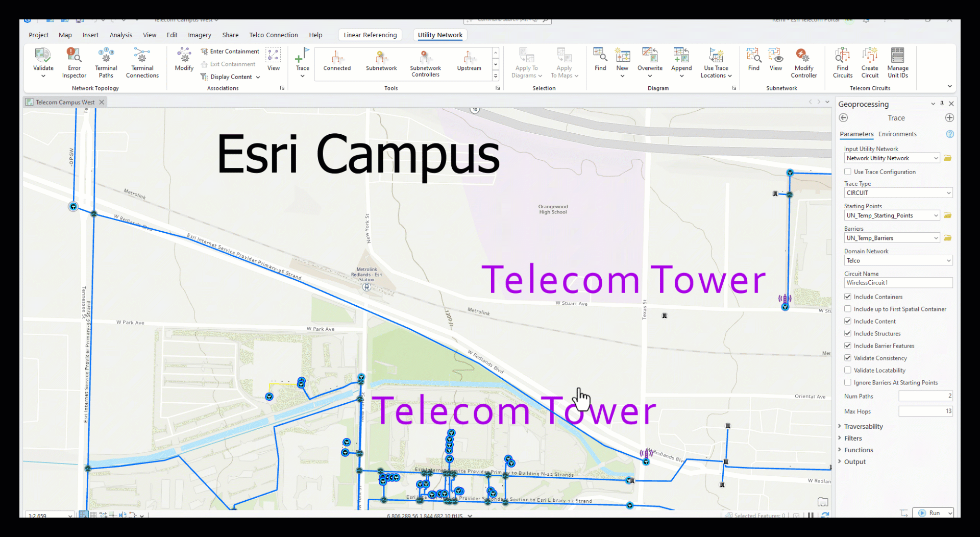The image size is (980, 537).
Task: Open Domain Network Telco dropdown
Action: [898, 260]
